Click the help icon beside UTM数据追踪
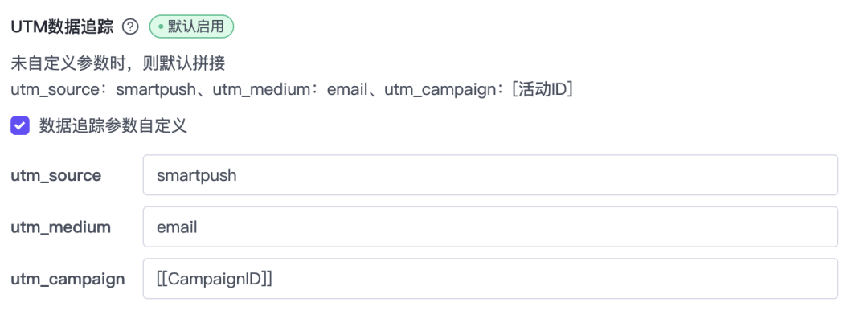The width and height of the screenshot is (868, 331). [x=129, y=27]
